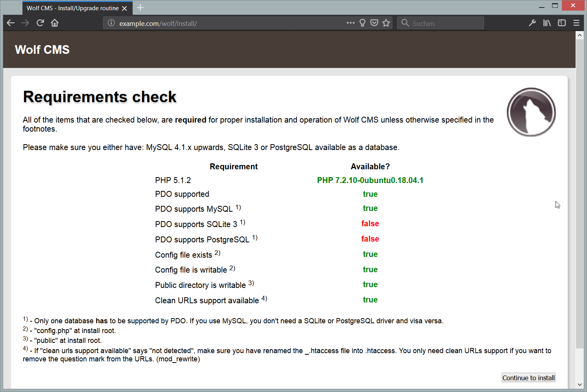
Task: Click the true value for Clean URLs
Action: [370, 300]
